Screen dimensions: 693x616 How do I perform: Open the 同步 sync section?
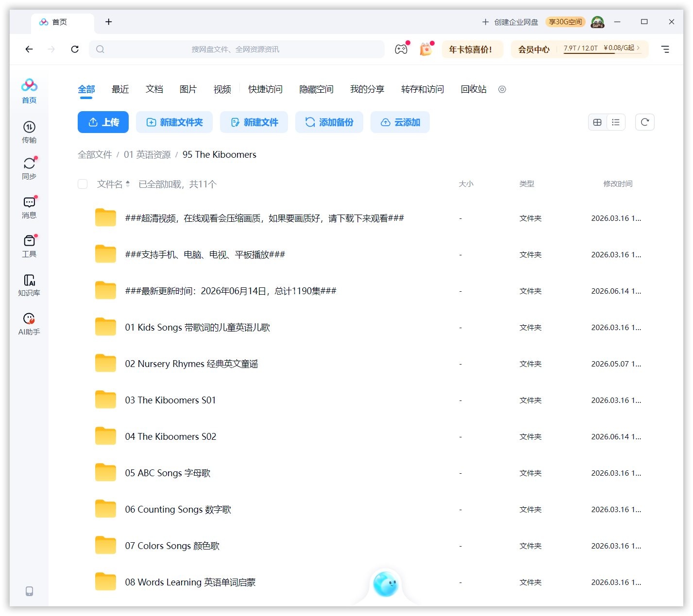(x=29, y=168)
